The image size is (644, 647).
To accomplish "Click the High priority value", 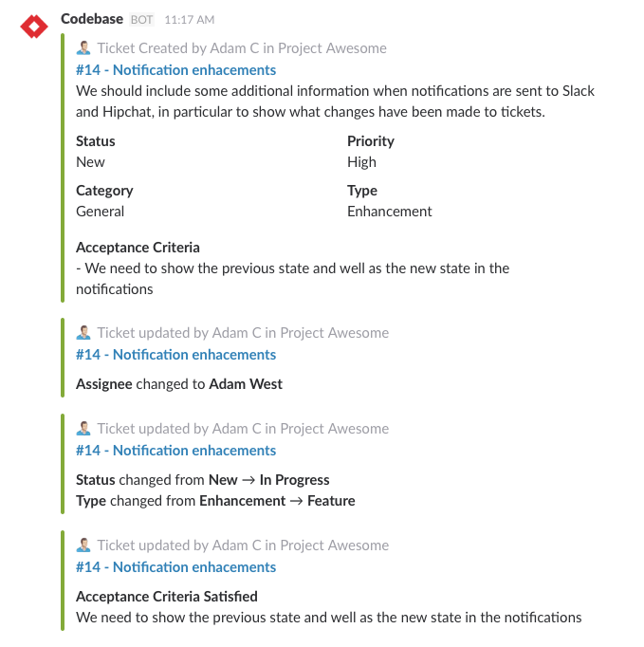I will pyautogui.click(x=361, y=162).
